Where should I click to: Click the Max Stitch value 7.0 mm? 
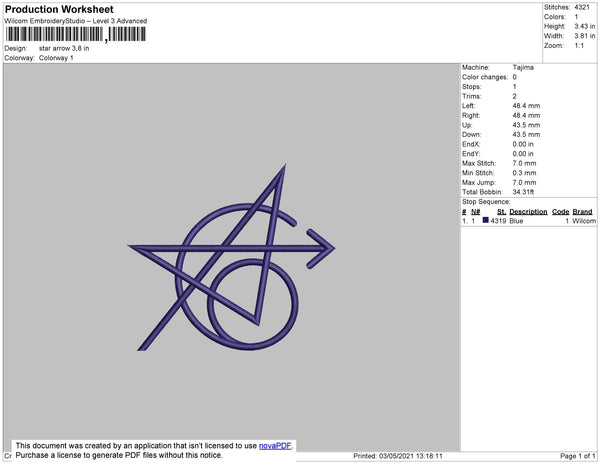point(525,163)
